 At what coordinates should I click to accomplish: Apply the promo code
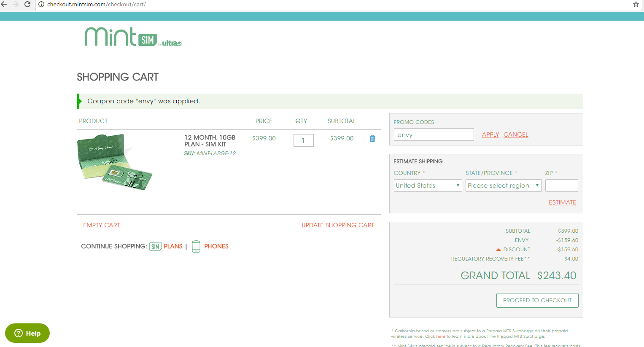pos(490,134)
